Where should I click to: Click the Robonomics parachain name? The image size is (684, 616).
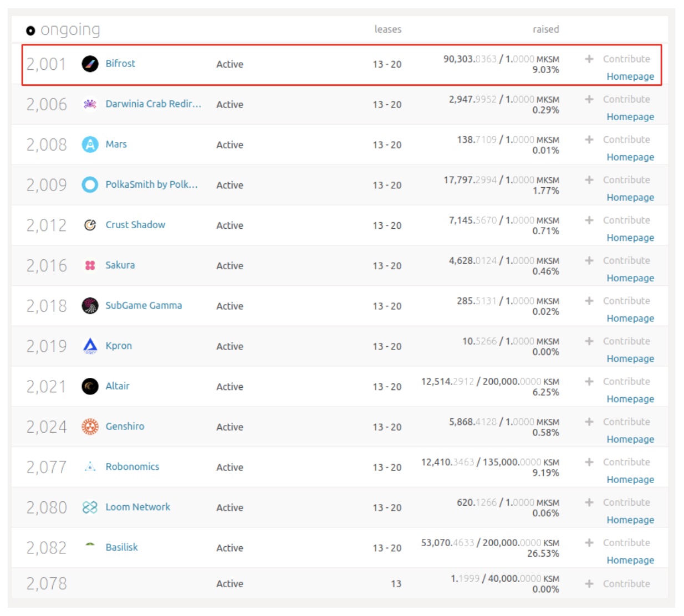pyautogui.click(x=132, y=467)
